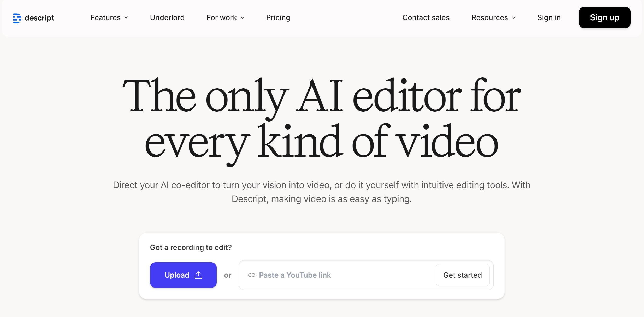Click Sign in
644x317 pixels.
(549, 17)
